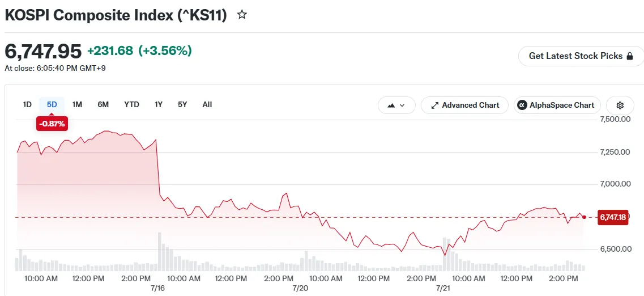Click the -0.87% change badge
The height and width of the screenshot is (296, 644).
coord(52,124)
